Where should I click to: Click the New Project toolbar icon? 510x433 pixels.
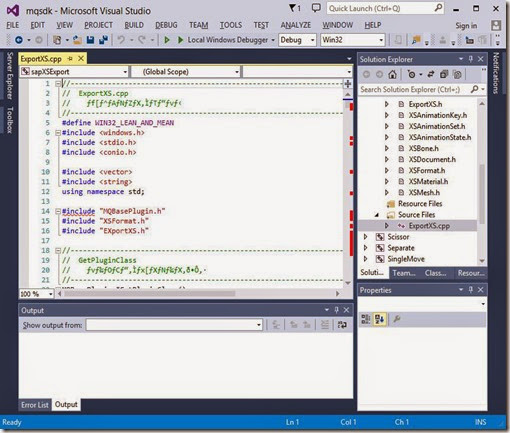(x=57, y=40)
